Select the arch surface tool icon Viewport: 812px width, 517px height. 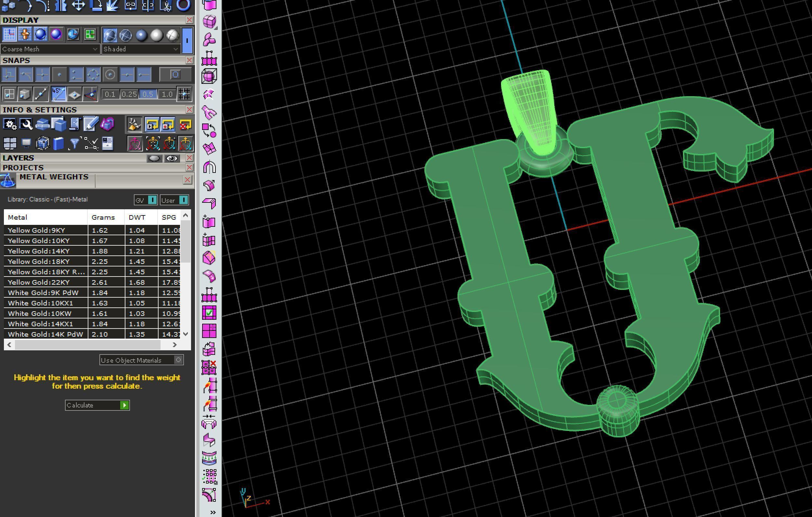[209, 167]
